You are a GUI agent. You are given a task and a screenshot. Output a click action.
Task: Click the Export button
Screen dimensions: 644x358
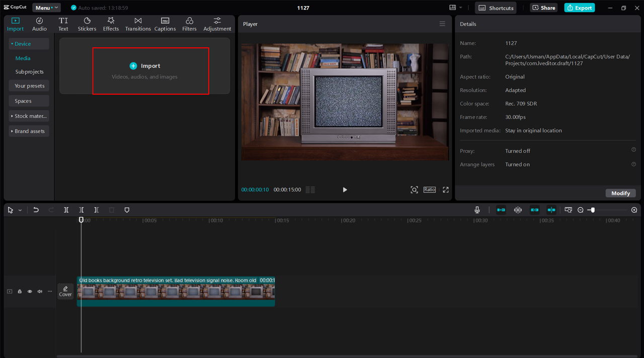[x=580, y=8]
